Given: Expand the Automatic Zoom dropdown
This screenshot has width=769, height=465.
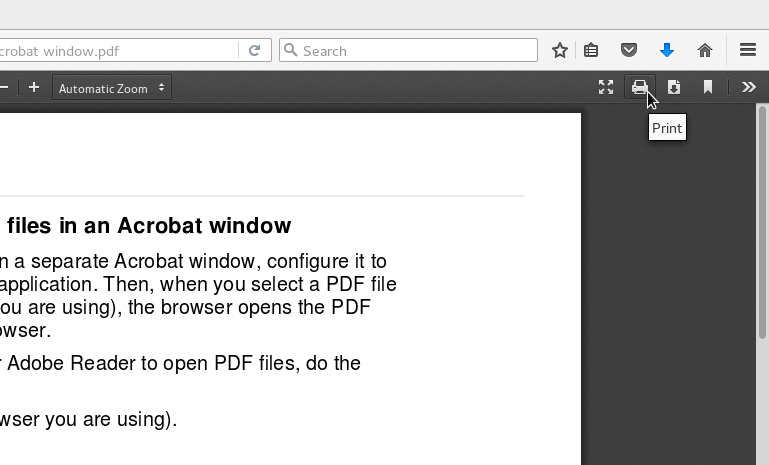Looking at the screenshot, I should point(112,88).
